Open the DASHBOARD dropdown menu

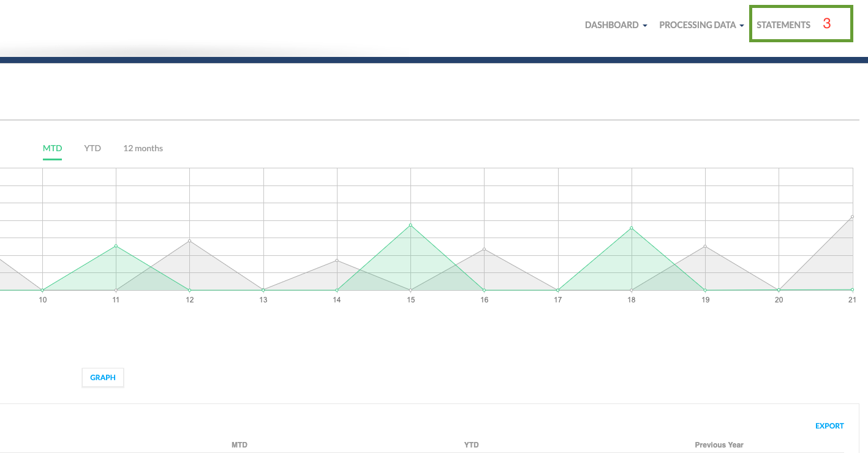(616, 25)
